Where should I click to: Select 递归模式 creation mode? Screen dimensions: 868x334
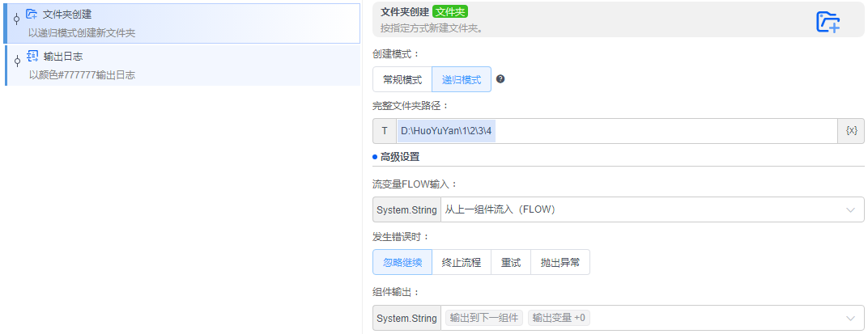[462, 79]
